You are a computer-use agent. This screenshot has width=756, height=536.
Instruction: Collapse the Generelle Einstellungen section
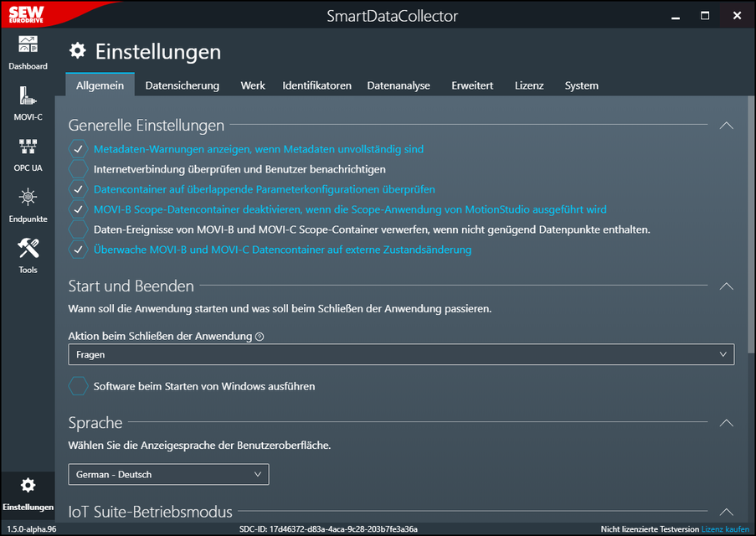(x=726, y=126)
